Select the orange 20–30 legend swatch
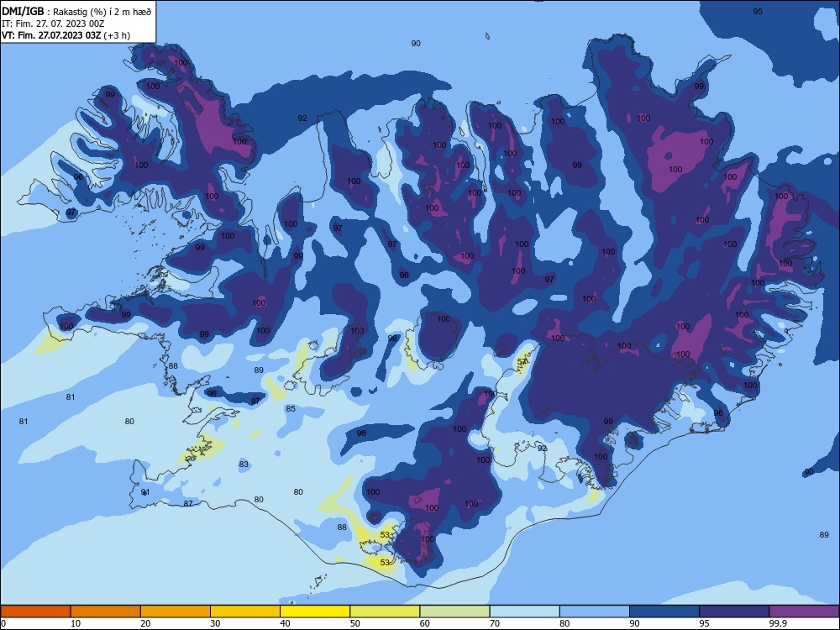 click(176, 612)
